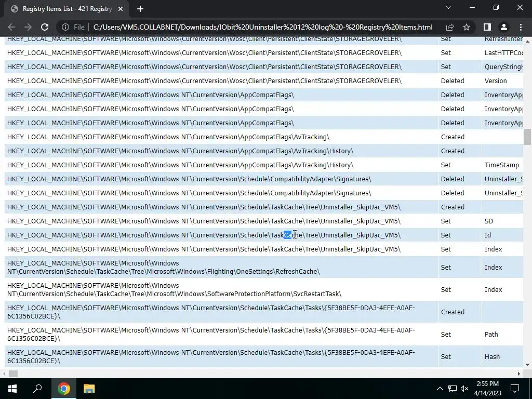The image size is (532, 399).
Task: Open File Explorer from the taskbar
Action: 89,389
